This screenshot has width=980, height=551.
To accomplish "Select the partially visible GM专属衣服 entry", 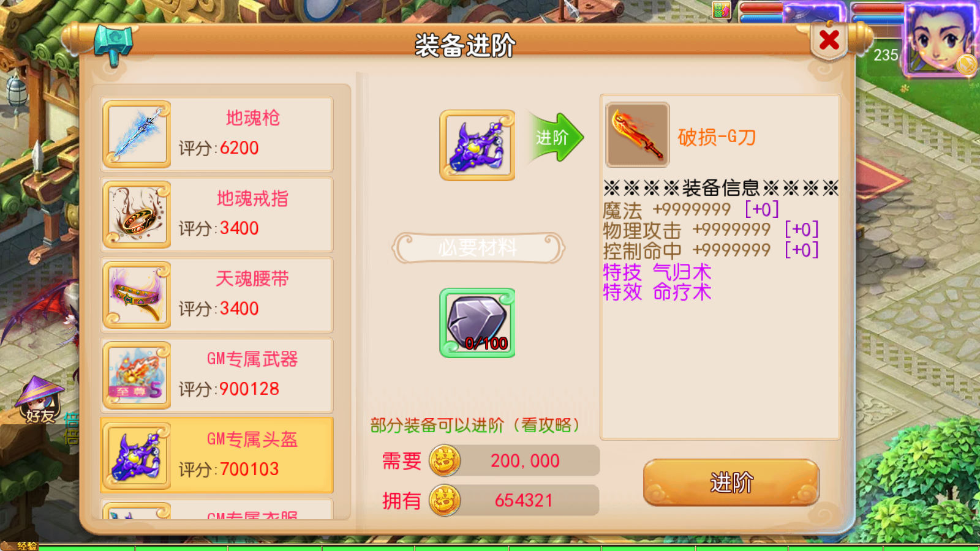I will click(x=217, y=509).
